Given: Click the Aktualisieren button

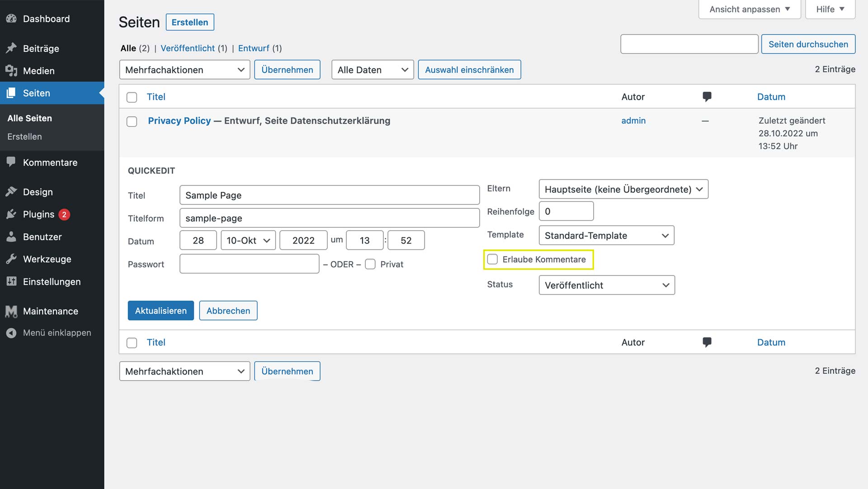Looking at the screenshot, I should coord(160,310).
